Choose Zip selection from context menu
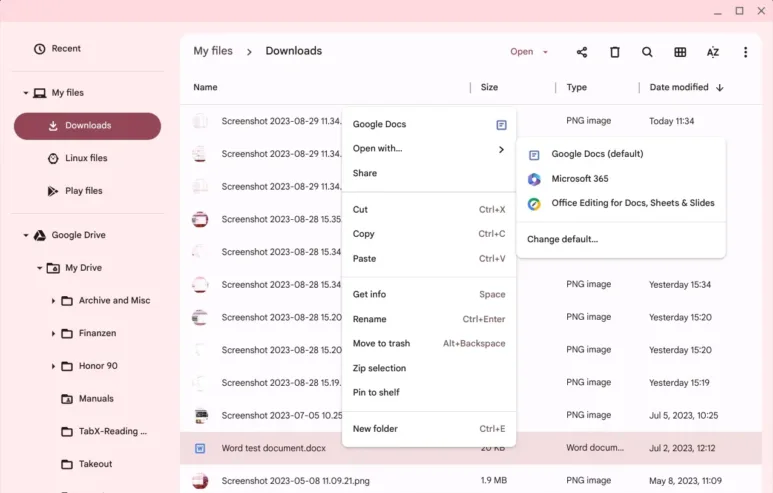 [379, 368]
